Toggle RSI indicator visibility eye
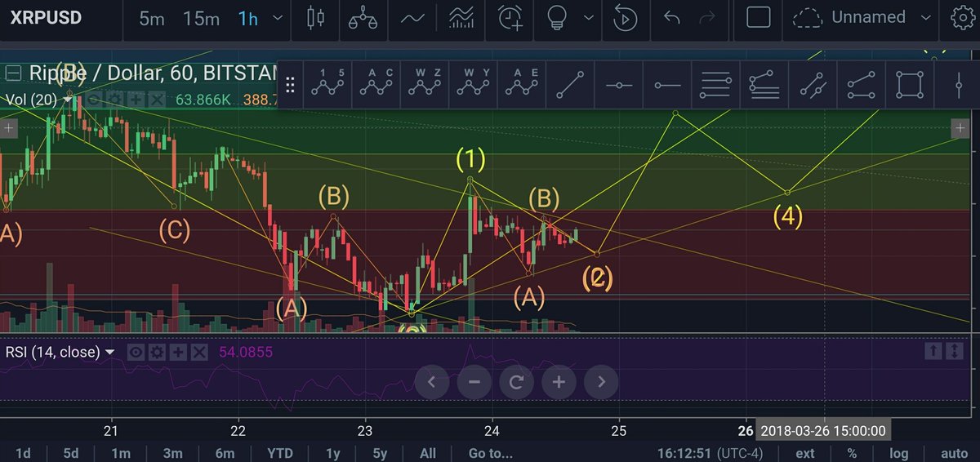980x462 pixels. point(136,353)
